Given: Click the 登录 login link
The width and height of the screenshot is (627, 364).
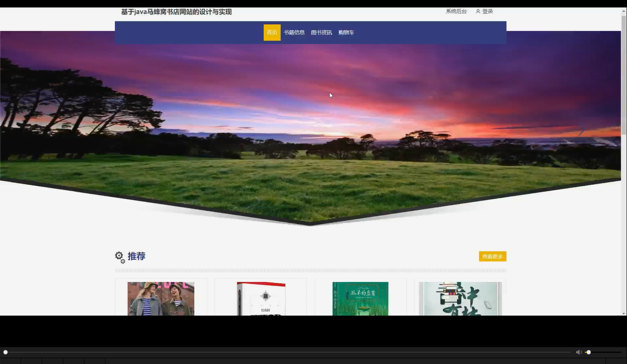Looking at the screenshot, I should point(488,12).
